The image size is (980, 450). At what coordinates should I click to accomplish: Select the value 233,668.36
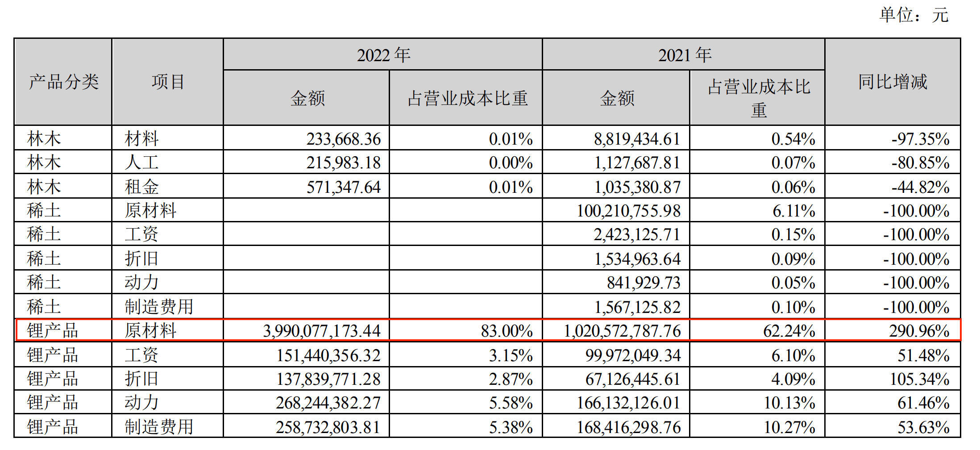tap(344, 139)
